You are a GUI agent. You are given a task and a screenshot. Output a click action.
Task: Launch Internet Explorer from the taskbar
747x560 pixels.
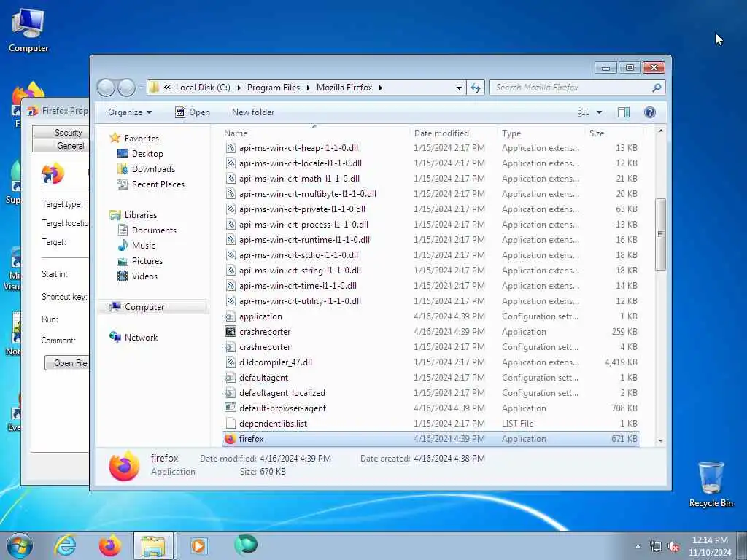tap(65, 545)
